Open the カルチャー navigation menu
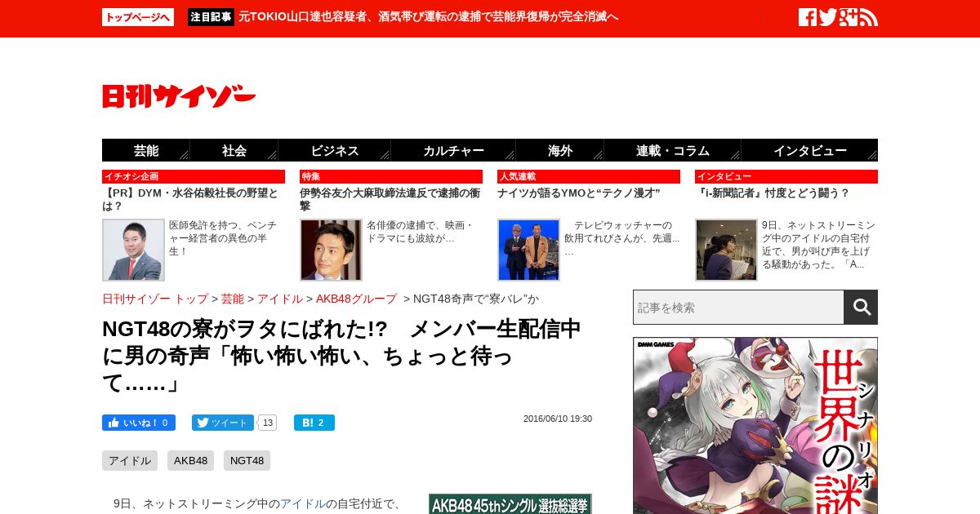Viewport: 980px width, 514px height. click(453, 150)
